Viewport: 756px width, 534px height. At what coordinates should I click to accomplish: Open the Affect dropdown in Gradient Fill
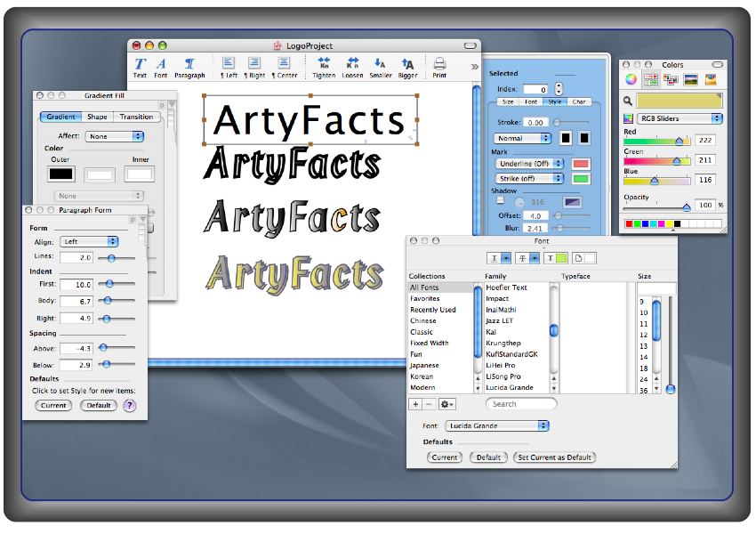point(115,136)
